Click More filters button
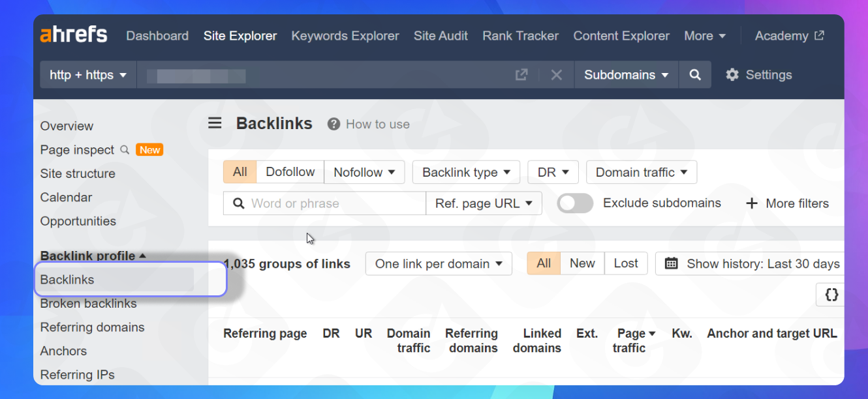Screen dimensions: 868x399 (x=787, y=203)
